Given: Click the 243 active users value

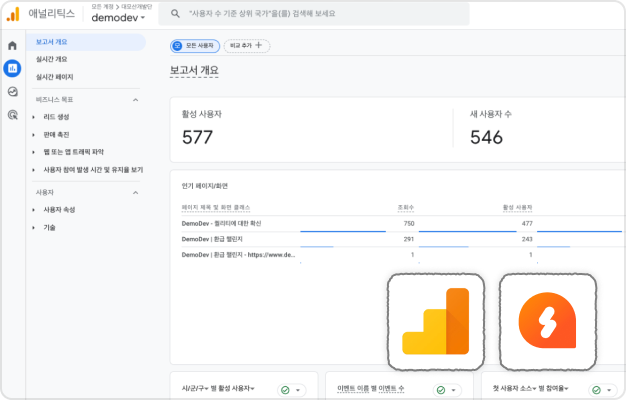Looking at the screenshot, I should (x=527, y=239).
